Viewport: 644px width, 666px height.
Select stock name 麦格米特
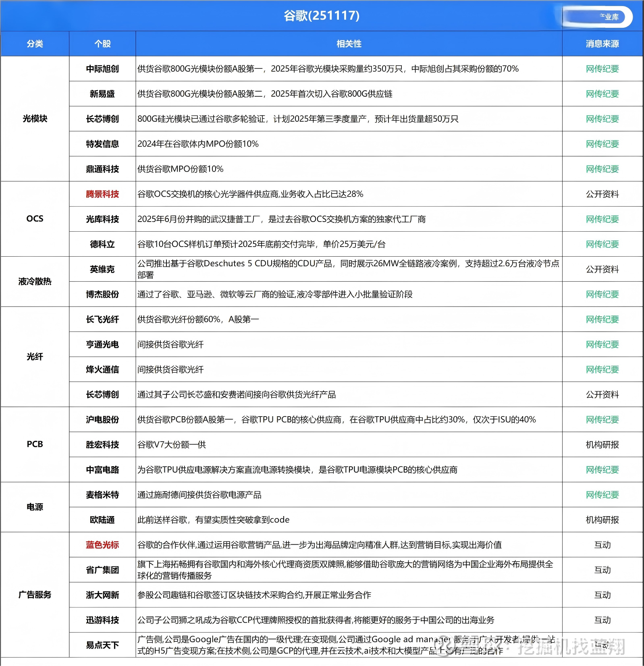[x=102, y=495]
